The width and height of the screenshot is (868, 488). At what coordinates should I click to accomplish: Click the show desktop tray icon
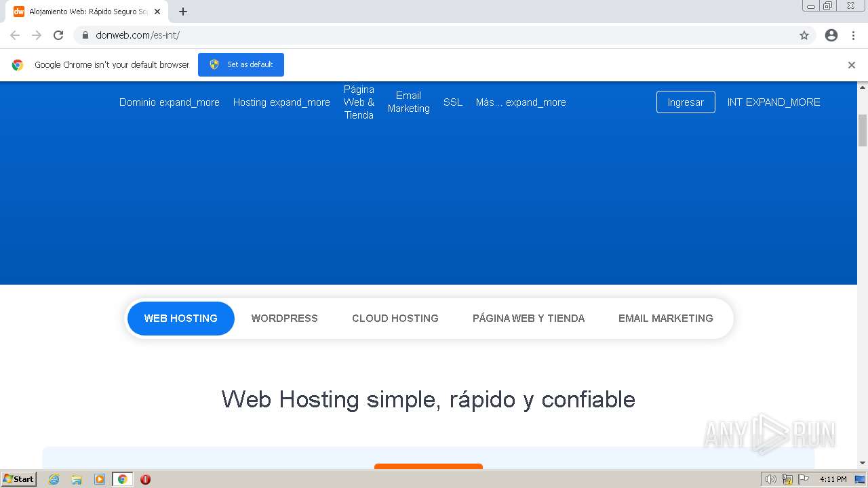(x=860, y=479)
